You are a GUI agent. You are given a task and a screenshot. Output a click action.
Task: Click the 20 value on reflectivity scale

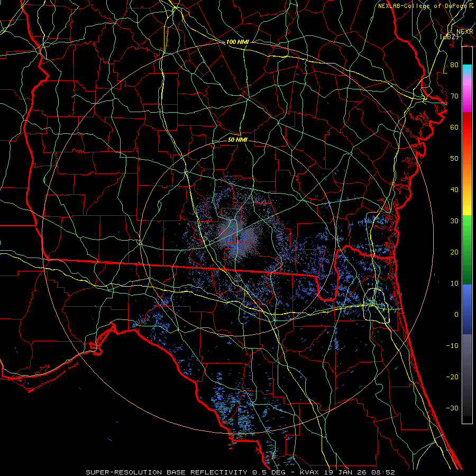(x=454, y=252)
